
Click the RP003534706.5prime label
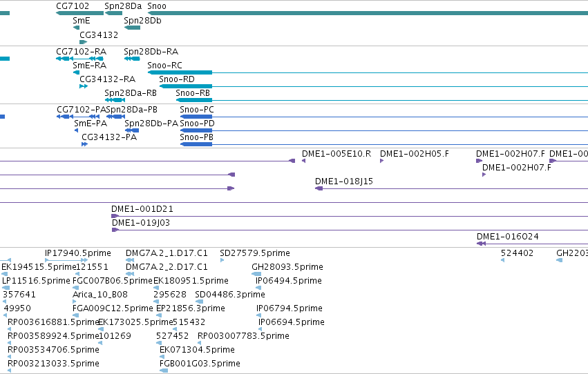point(53,351)
